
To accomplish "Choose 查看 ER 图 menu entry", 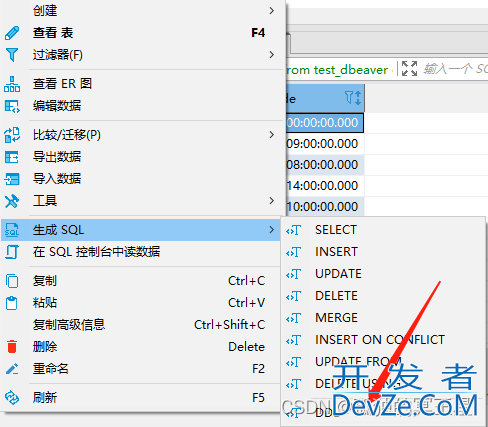I will coord(142,84).
